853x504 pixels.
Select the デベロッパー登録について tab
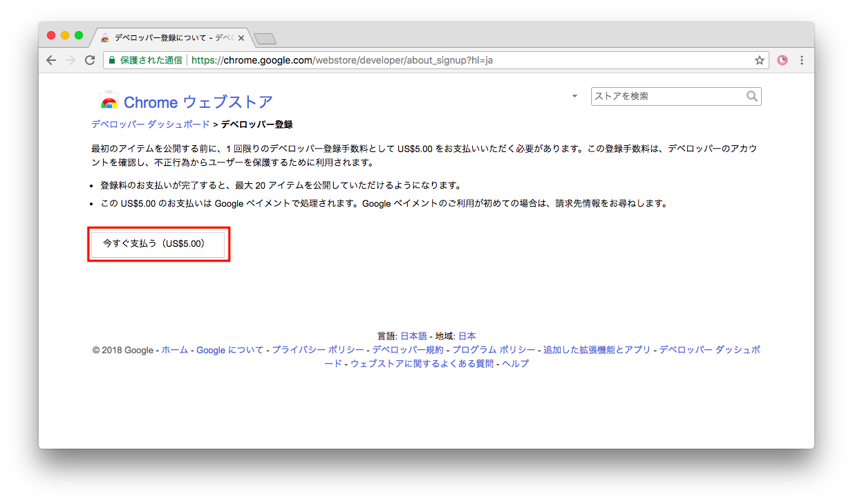click(171, 38)
